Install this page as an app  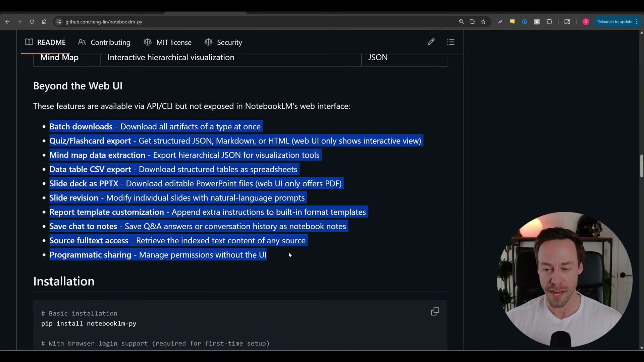click(x=472, y=22)
